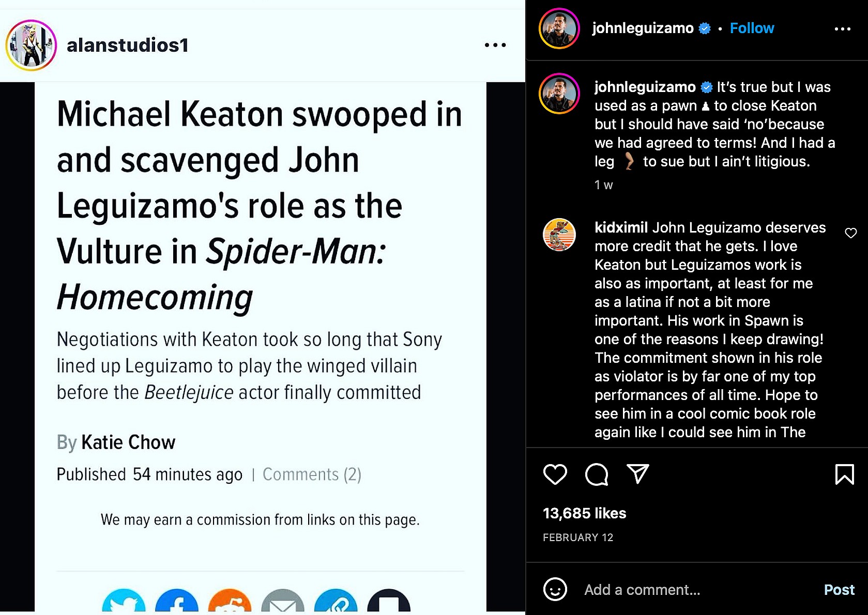The width and height of the screenshot is (868, 615).
Task: Open johnleguizamo's profile picture in the header
Action: pyautogui.click(x=559, y=29)
